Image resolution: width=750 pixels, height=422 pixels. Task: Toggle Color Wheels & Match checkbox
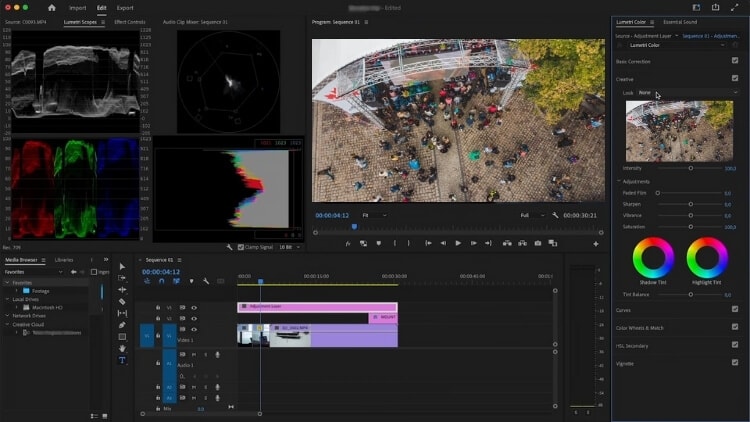point(735,327)
